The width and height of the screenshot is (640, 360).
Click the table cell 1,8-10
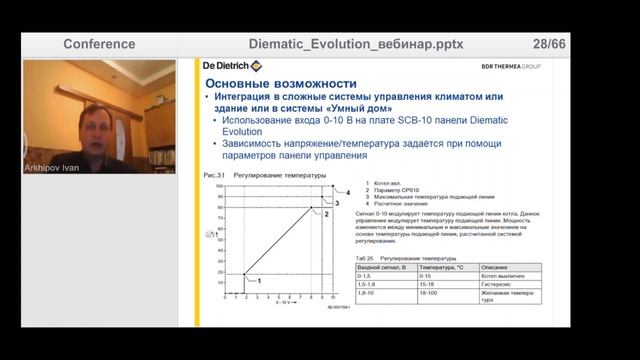tap(386, 296)
